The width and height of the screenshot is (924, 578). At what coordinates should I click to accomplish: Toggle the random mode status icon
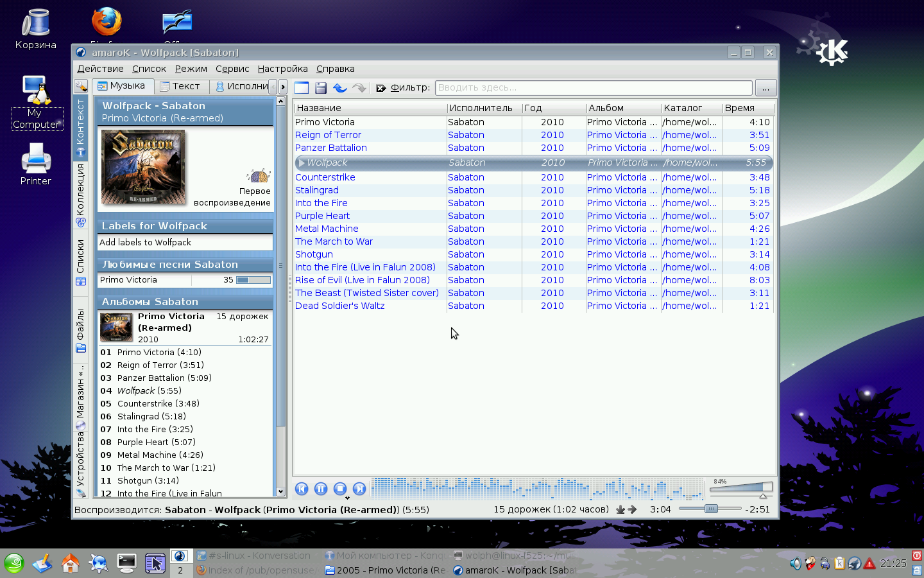(620, 509)
